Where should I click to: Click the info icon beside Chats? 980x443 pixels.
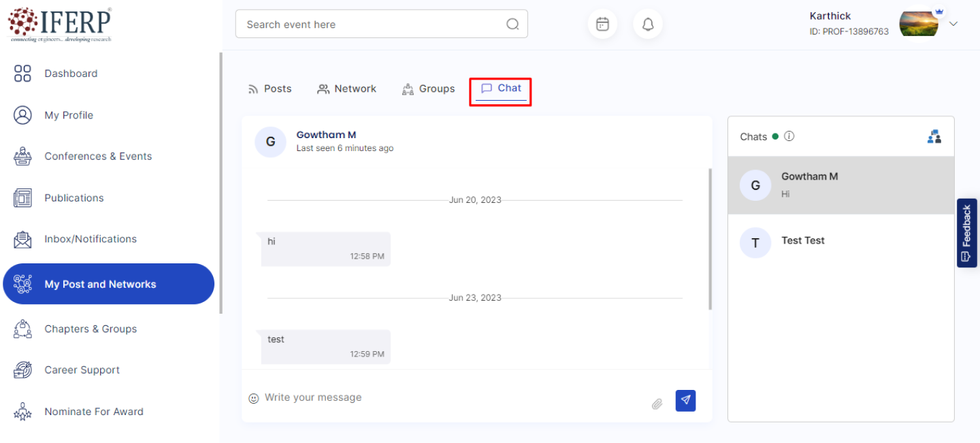click(789, 136)
